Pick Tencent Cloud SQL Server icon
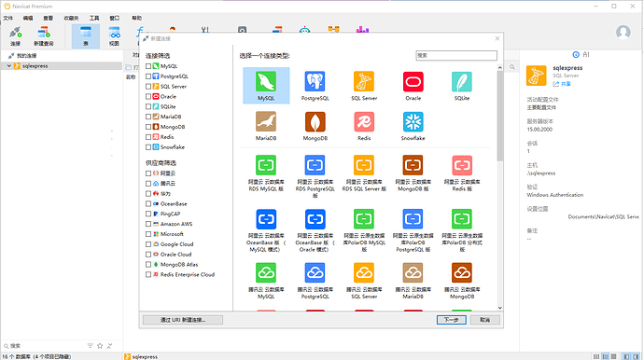The image size is (644, 360). coord(364,273)
